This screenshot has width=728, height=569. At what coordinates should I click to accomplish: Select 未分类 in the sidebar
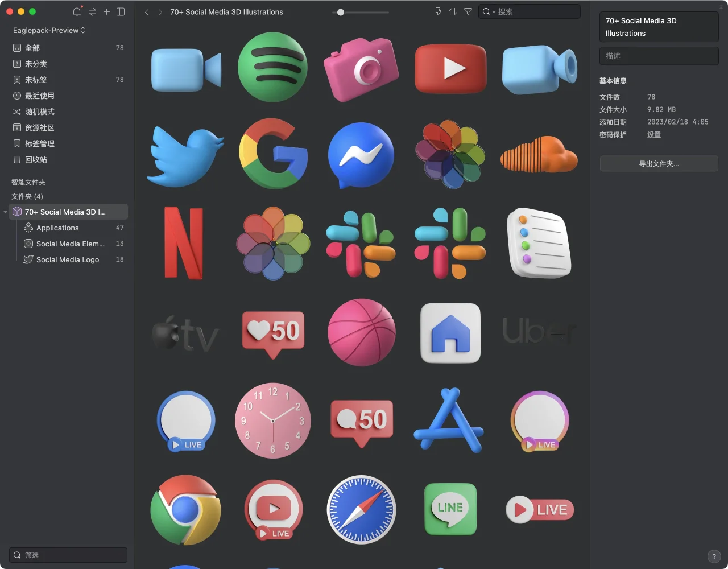(x=68, y=64)
